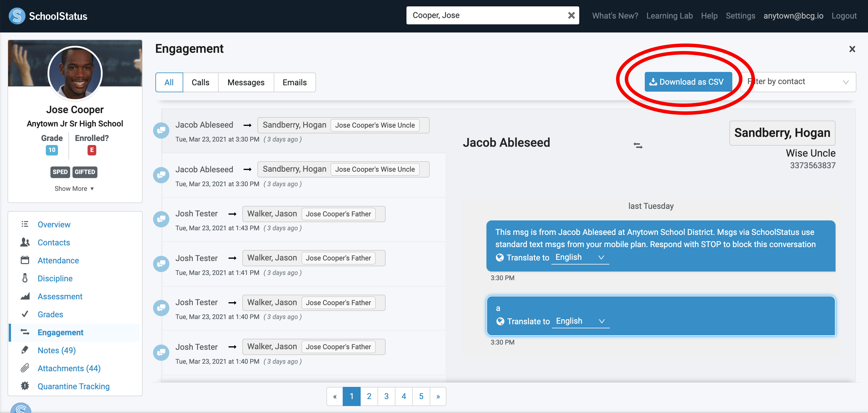Open What's New? in top navigation

[615, 16]
